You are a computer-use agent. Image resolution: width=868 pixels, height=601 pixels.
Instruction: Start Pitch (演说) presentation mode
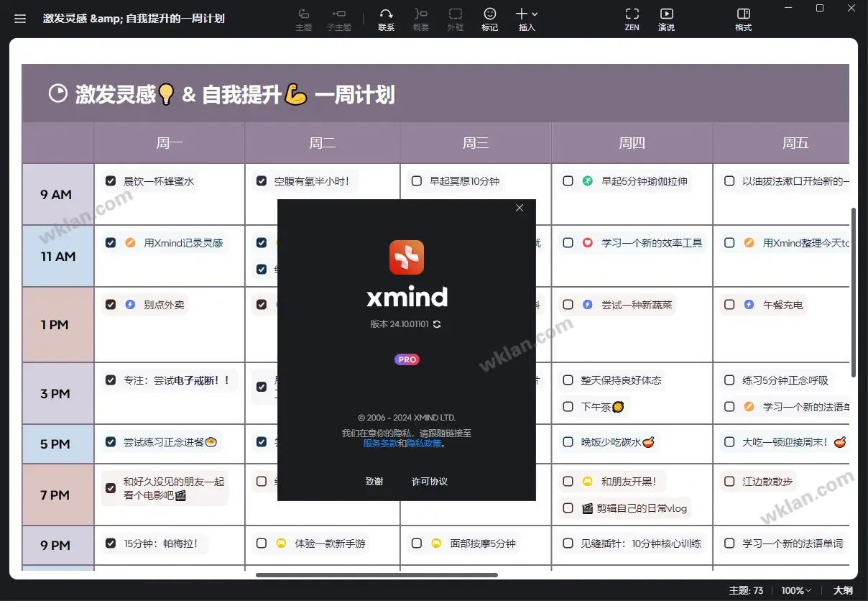pos(666,19)
